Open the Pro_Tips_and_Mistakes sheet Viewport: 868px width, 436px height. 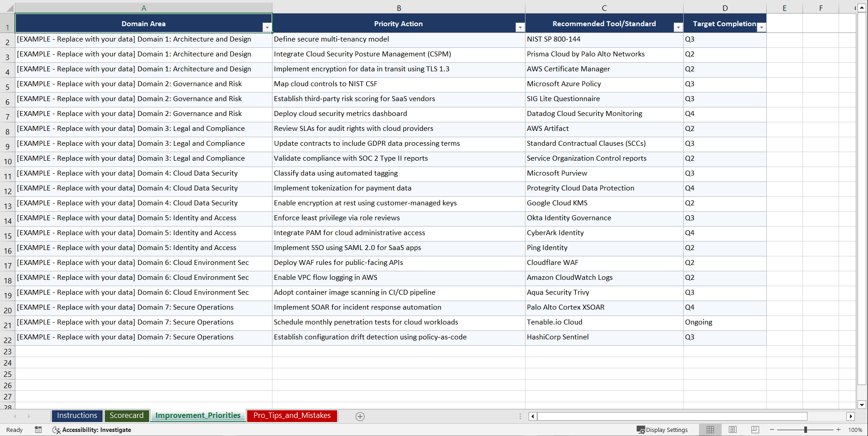click(292, 416)
